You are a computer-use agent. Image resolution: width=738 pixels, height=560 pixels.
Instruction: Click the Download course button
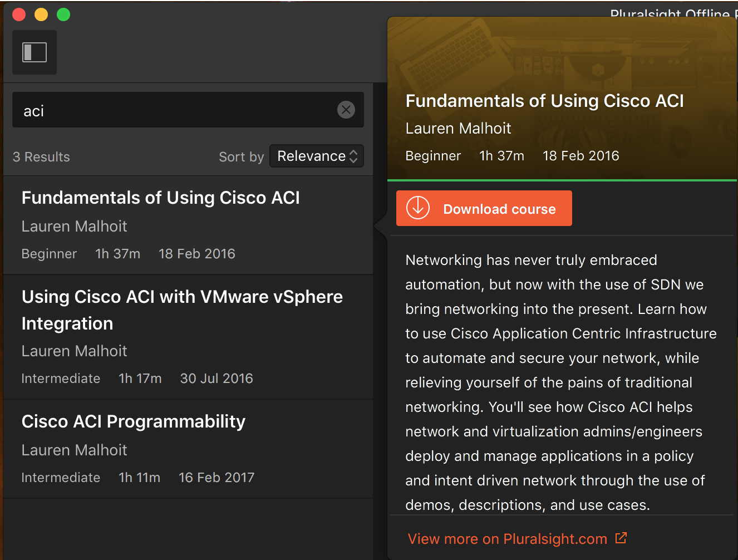(484, 208)
